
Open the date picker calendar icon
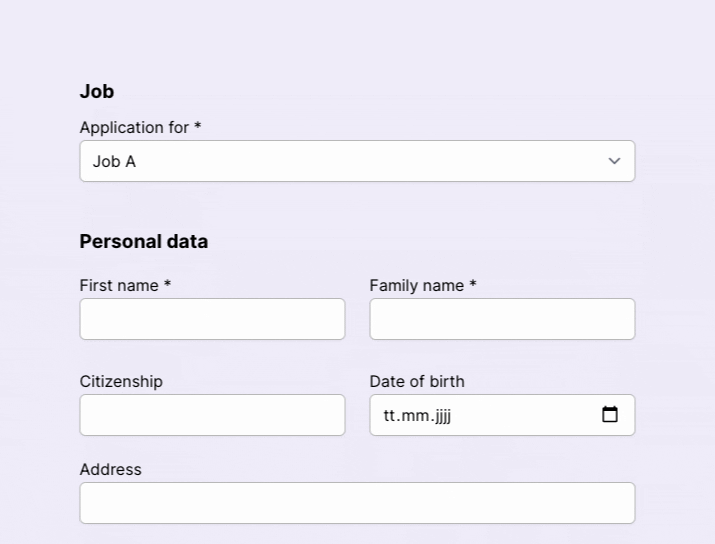click(610, 414)
